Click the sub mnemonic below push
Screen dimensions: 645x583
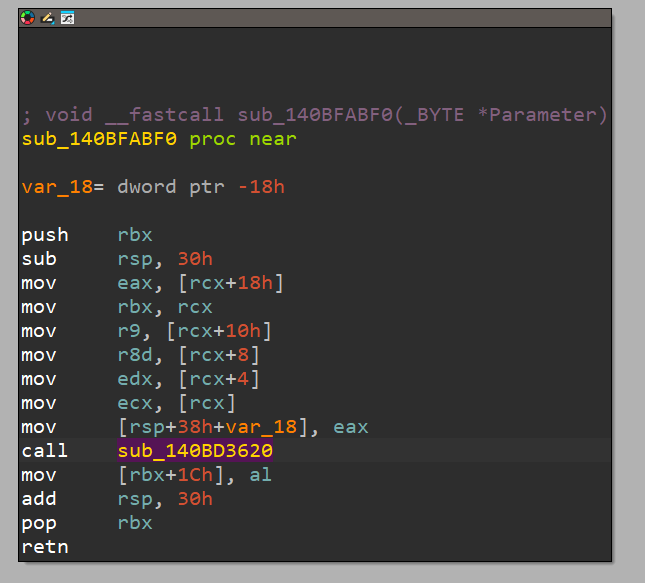click(39, 259)
